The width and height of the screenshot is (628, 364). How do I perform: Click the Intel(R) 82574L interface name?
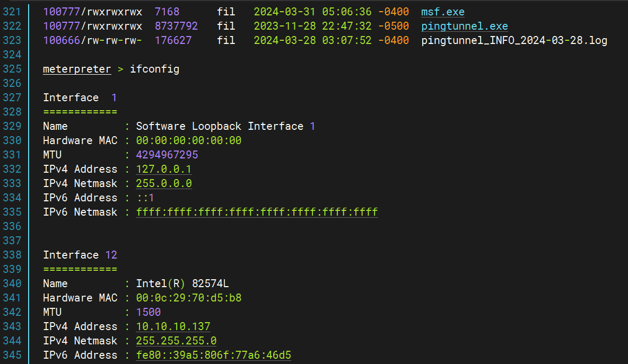182,283
